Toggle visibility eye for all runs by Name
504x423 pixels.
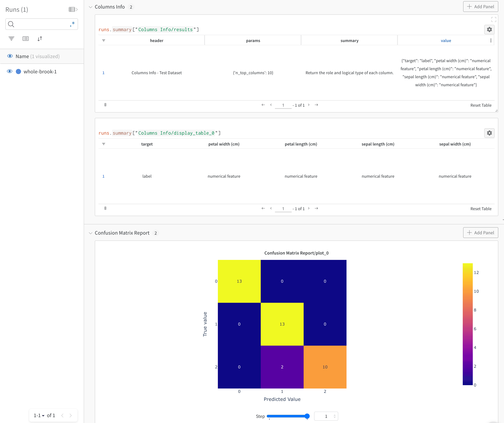pyautogui.click(x=10, y=56)
